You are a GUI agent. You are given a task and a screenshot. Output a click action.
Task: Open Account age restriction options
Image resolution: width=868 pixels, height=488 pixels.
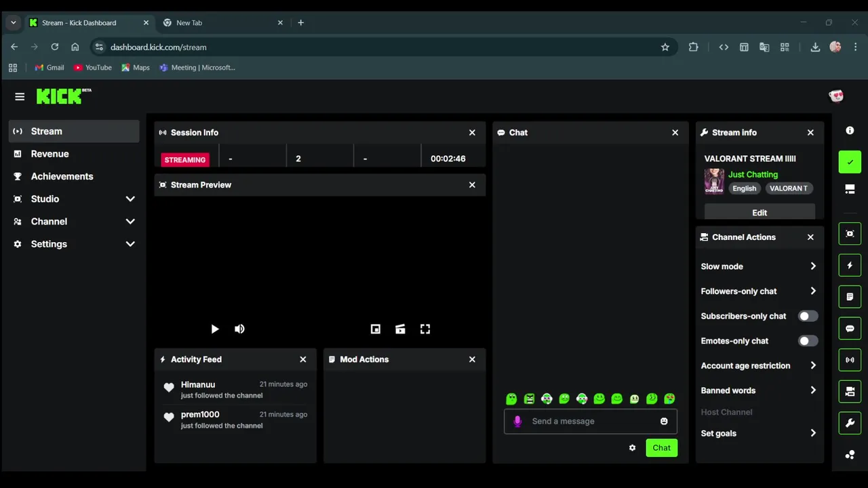point(759,366)
